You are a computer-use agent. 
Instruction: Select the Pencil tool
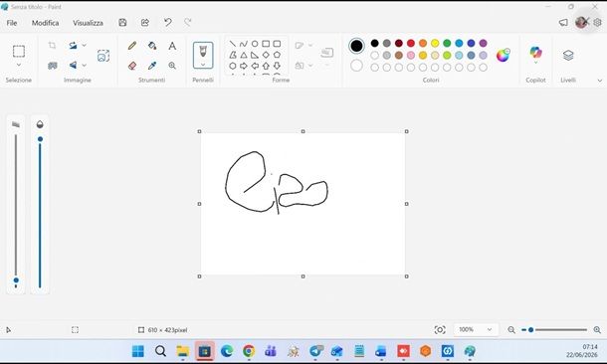pyautogui.click(x=132, y=46)
